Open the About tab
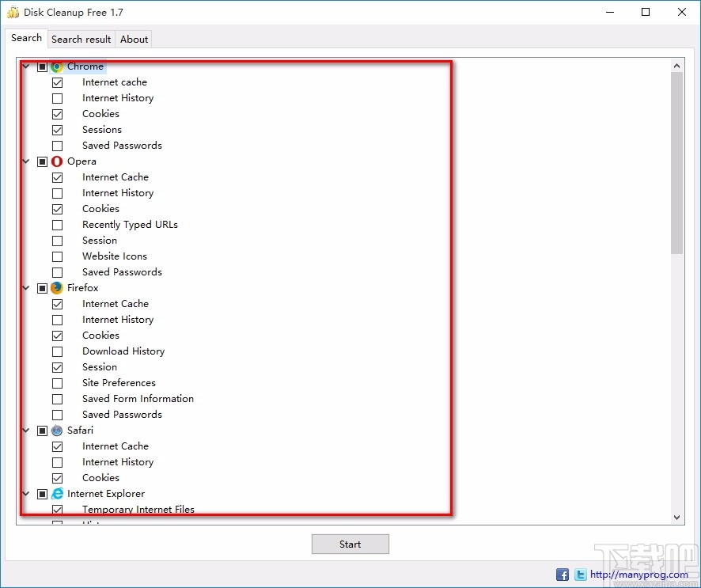 [133, 39]
